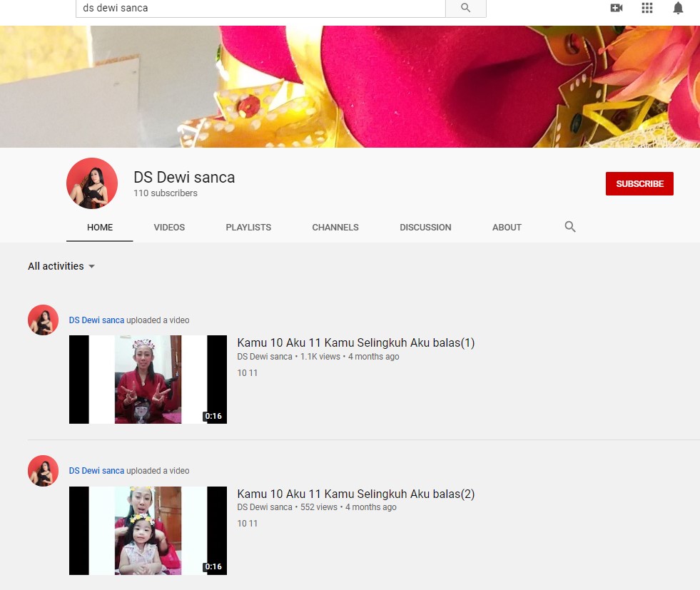Image resolution: width=700 pixels, height=590 pixels.
Task: Open the create video camera icon
Action: (616, 8)
